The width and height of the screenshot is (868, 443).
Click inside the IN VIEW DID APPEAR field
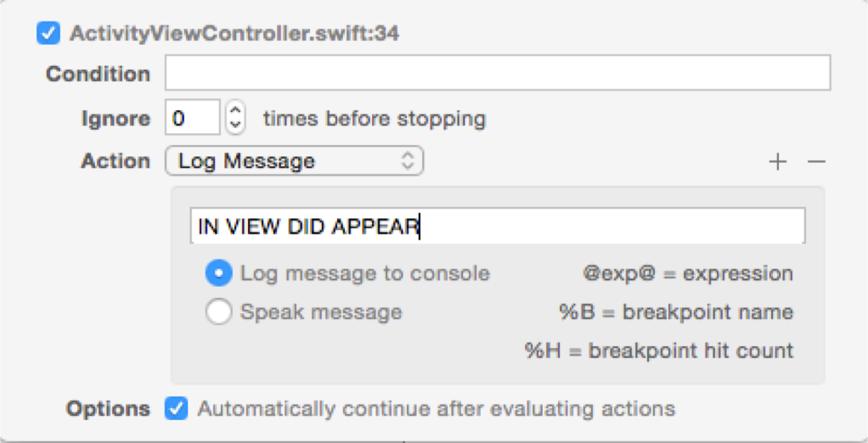point(498,226)
